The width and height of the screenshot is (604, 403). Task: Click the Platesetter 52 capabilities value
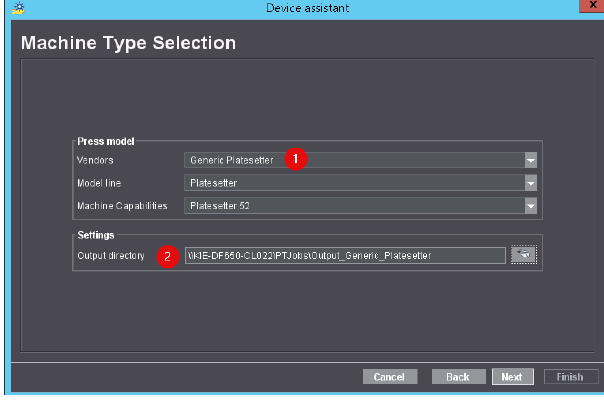pos(224,206)
